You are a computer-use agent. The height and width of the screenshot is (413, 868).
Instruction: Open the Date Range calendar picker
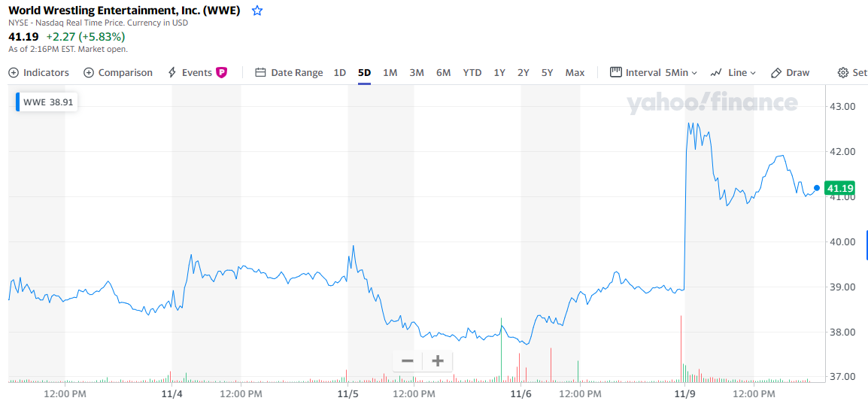tap(289, 73)
